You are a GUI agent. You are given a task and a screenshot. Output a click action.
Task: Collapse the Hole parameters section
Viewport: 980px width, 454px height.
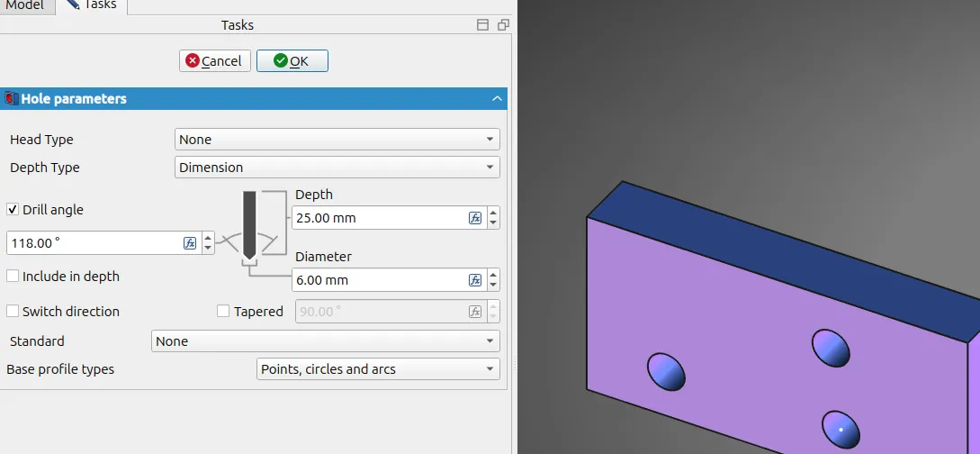coord(497,99)
